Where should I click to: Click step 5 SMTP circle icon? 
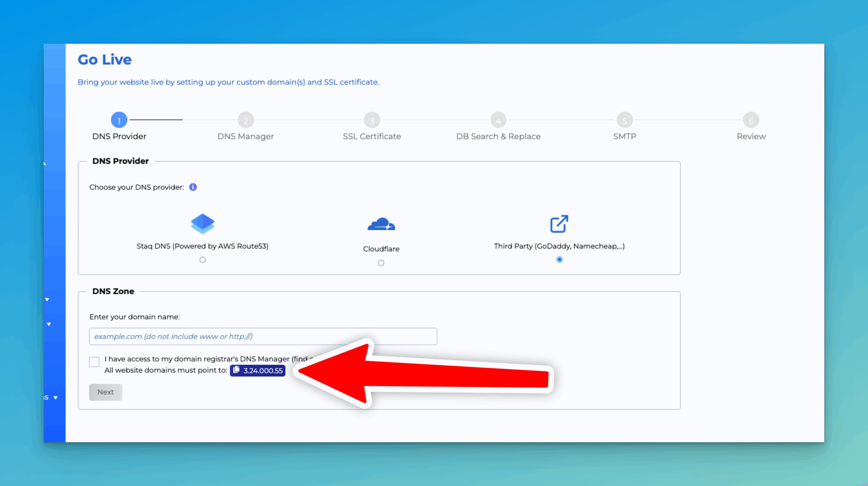coord(624,120)
